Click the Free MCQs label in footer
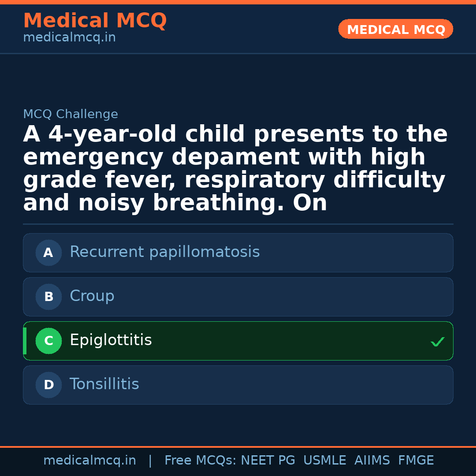 tap(200, 461)
